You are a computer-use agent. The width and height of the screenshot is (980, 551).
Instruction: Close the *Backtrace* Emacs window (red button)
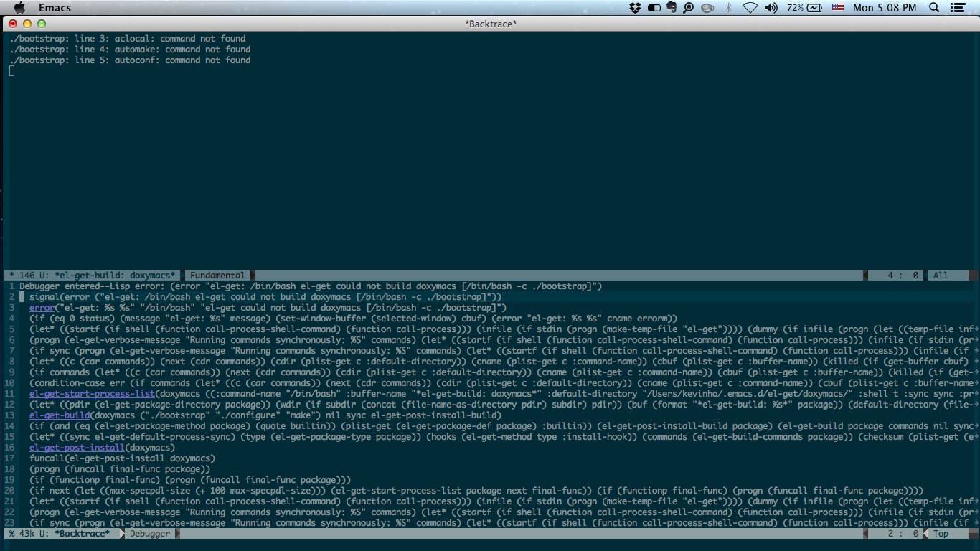pyautogui.click(x=14, y=23)
